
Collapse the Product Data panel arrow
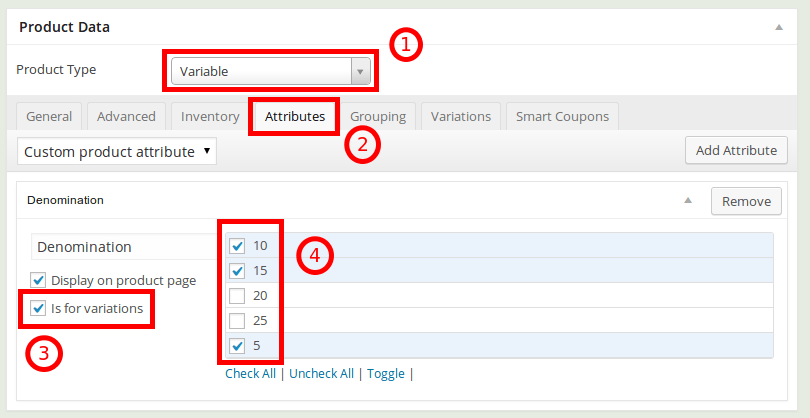click(x=779, y=27)
